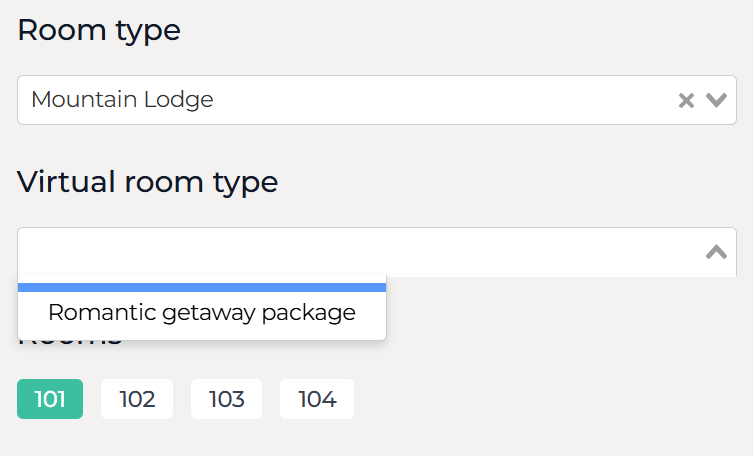Clear the Mountain Lodge room type selection
The height and width of the screenshot is (456, 753).
tap(686, 100)
